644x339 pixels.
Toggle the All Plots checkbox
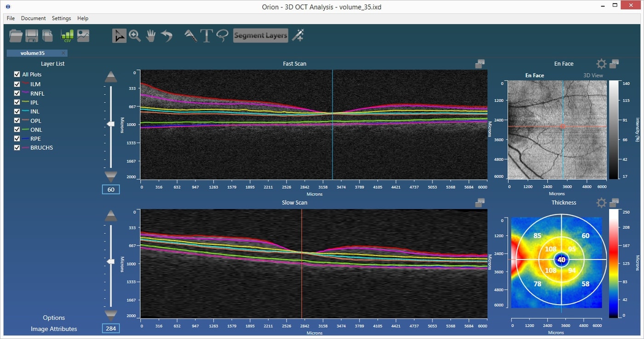(x=17, y=74)
